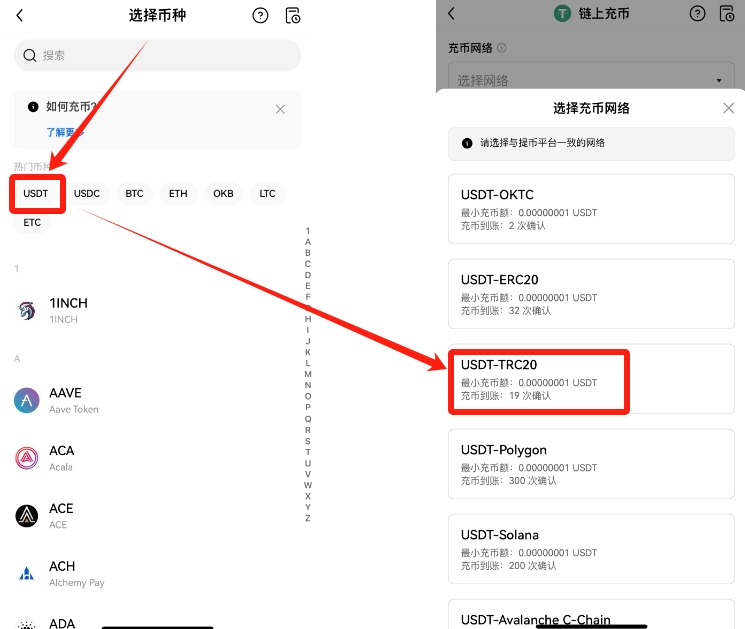This screenshot has width=745, height=629.
Task: Select the USDT-Solana network
Action: [591, 549]
